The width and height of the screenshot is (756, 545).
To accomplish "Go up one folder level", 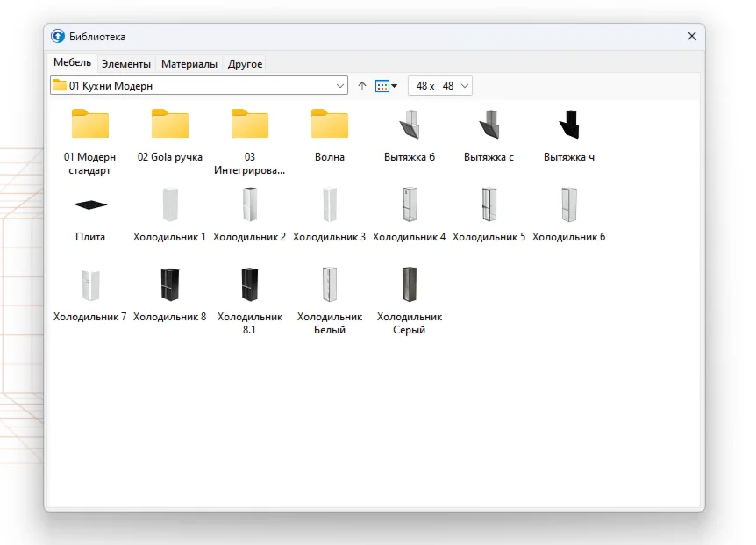I will [x=362, y=86].
